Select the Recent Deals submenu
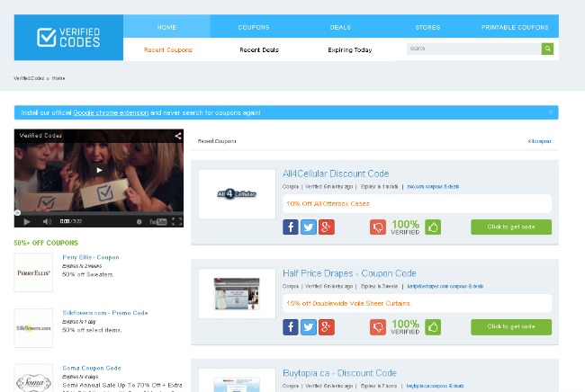585x392 pixels. pyautogui.click(x=259, y=50)
